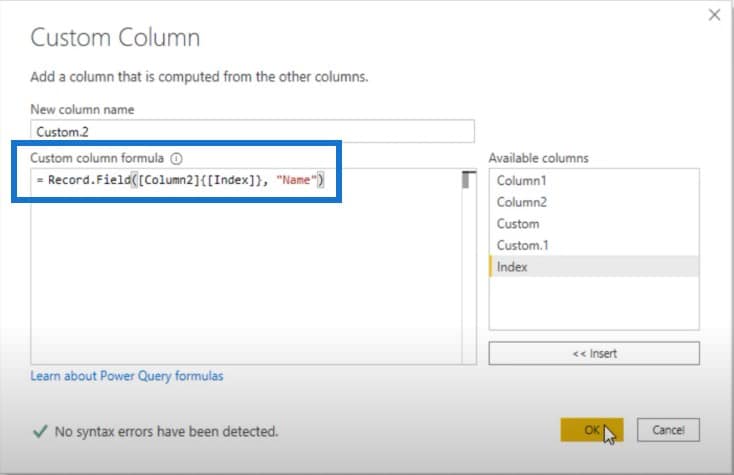Select the highlighted Index column entry
Image resolution: width=734 pixels, height=475 pixels.
click(x=594, y=267)
